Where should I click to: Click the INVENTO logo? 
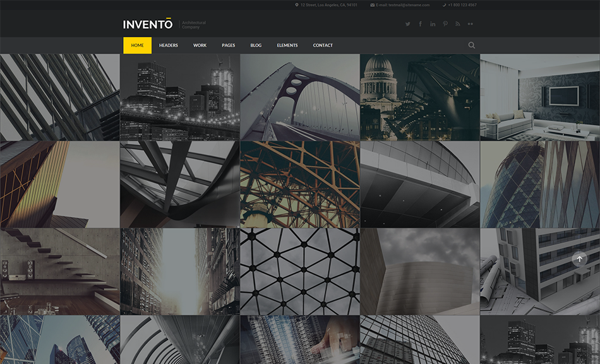point(148,24)
